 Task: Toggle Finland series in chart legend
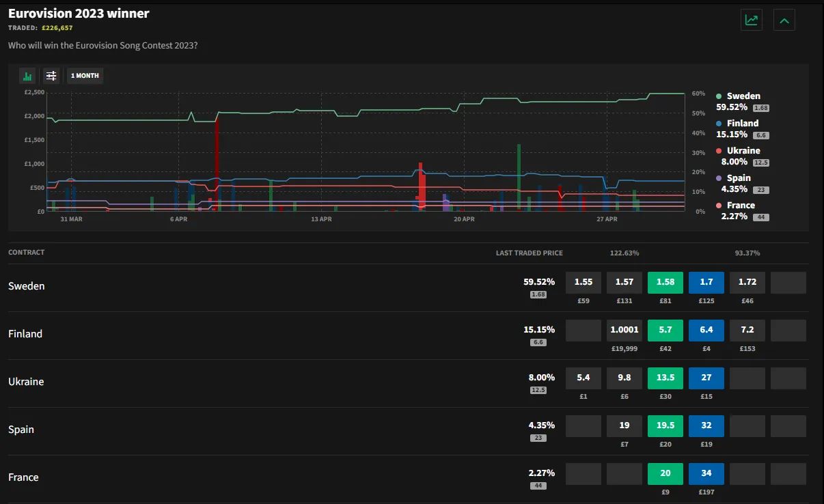pos(742,124)
